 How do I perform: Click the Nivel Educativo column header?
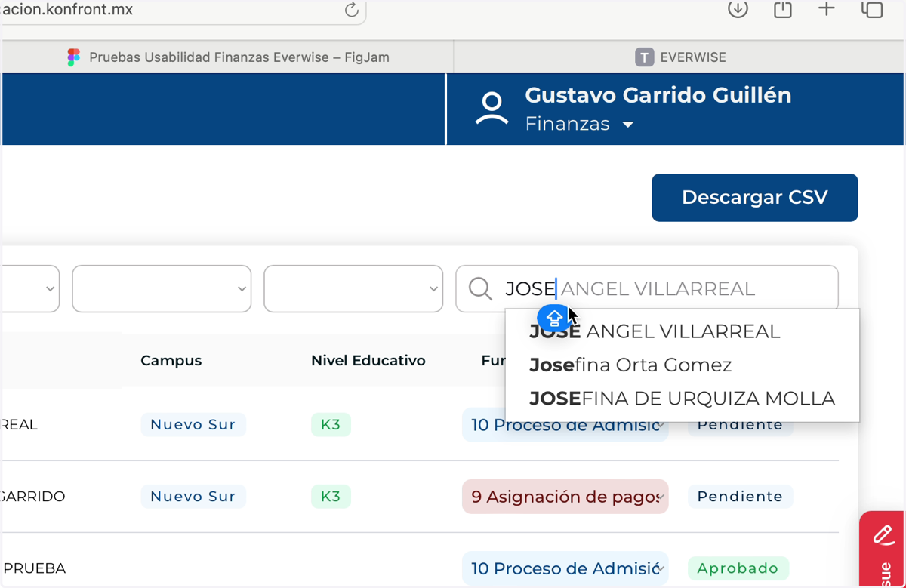(x=368, y=361)
